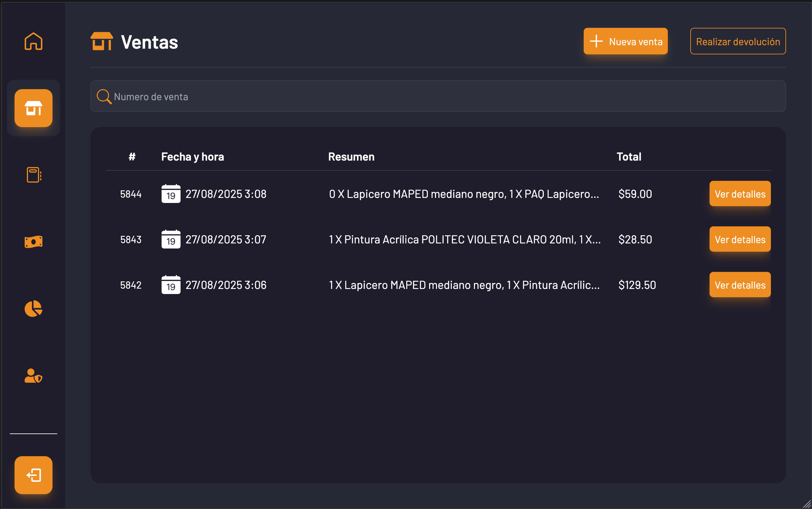Open Realizar devolución
Screen dimensions: 812x509
tap(738, 41)
